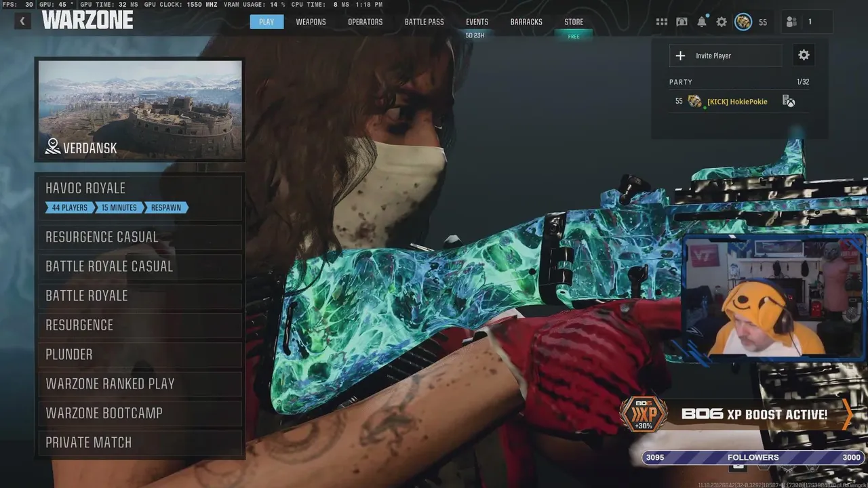The height and width of the screenshot is (488, 868).
Task: Click the followers progress bar
Action: tap(753, 457)
